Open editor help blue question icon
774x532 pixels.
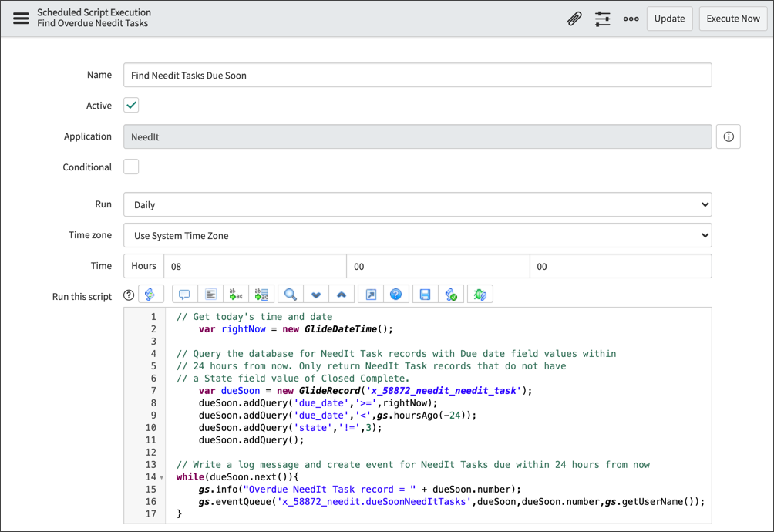pos(396,295)
